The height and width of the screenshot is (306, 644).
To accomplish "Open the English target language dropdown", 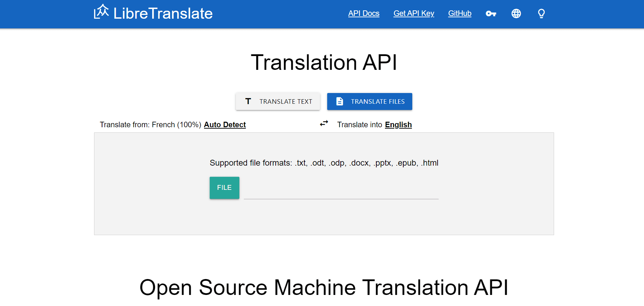I will [398, 125].
